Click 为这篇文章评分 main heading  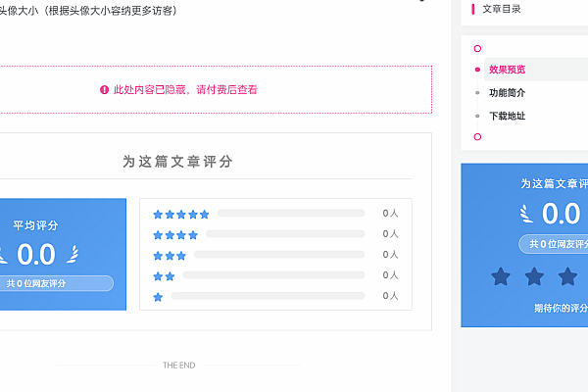[177, 162]
